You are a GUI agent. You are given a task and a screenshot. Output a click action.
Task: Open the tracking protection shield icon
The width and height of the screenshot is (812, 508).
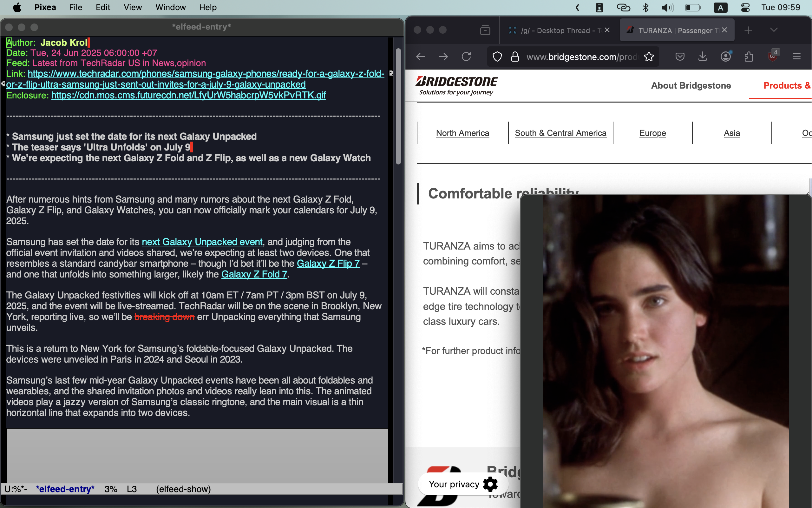497,57
